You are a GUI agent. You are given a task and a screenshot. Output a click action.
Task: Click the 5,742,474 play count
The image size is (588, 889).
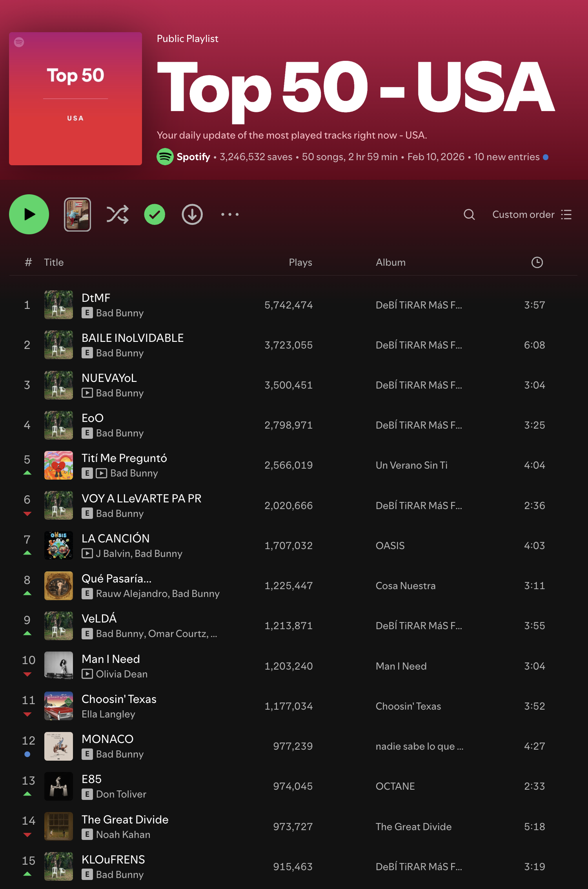pyautogui.click(x=288, y=305)
